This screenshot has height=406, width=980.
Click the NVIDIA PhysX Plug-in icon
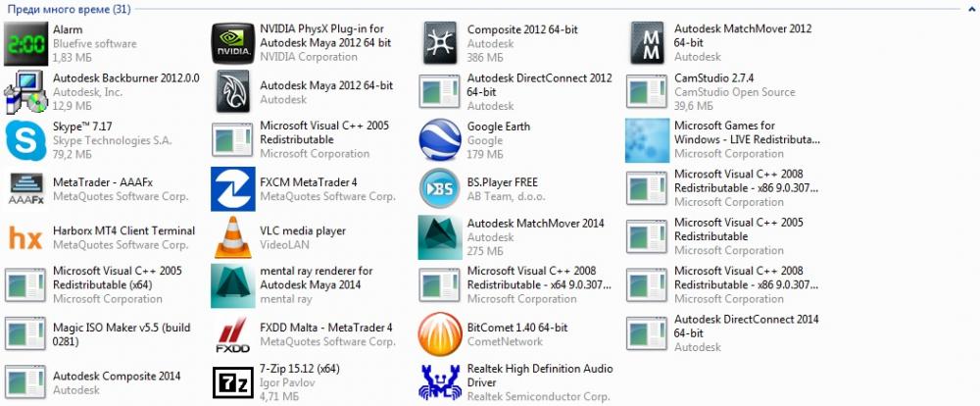pos(233,43)
